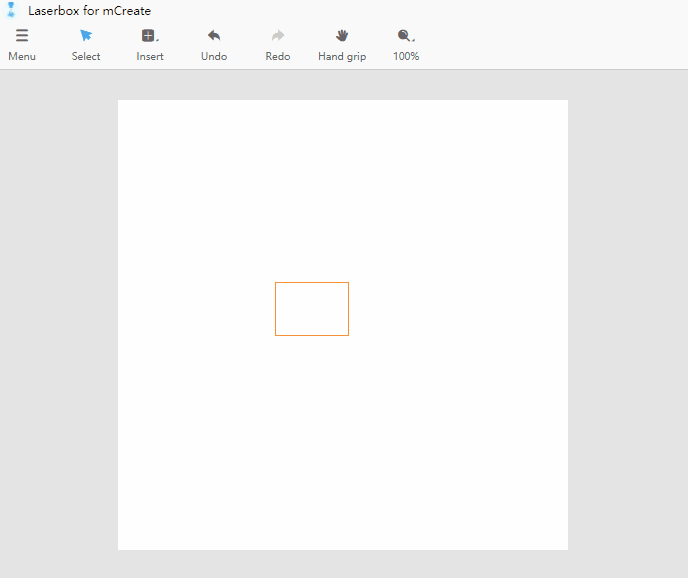This screenshot has height=578, width=688.
Task: Open the Menu hamburger icon
Action: coord(22,36)
